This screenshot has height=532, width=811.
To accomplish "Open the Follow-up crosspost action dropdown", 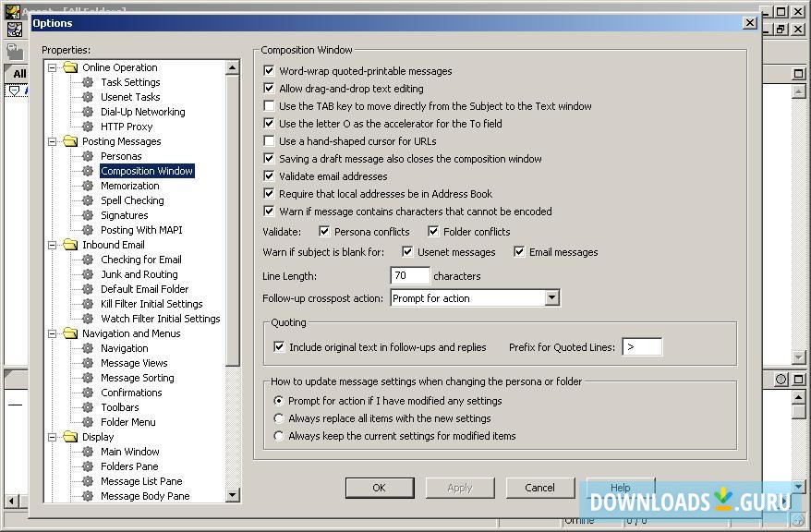I will pyautogui.click(x=551, y=298).
